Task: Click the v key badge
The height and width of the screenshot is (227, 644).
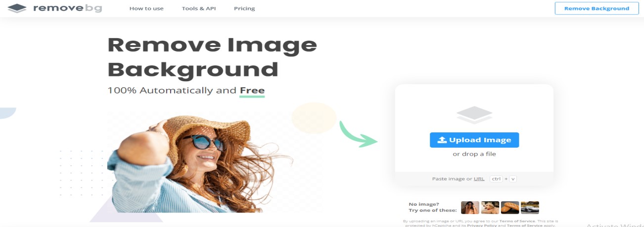Action: tap(513, 178)
